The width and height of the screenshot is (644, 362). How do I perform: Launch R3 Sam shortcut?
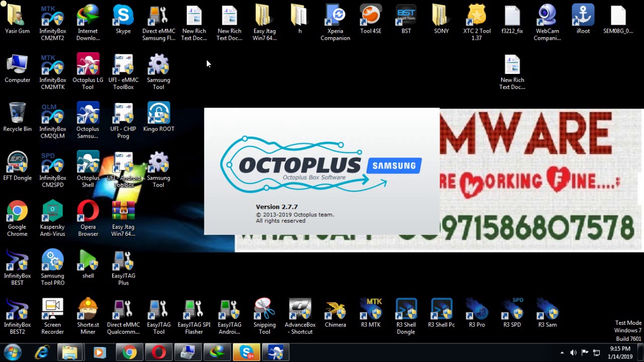point(547,314)
